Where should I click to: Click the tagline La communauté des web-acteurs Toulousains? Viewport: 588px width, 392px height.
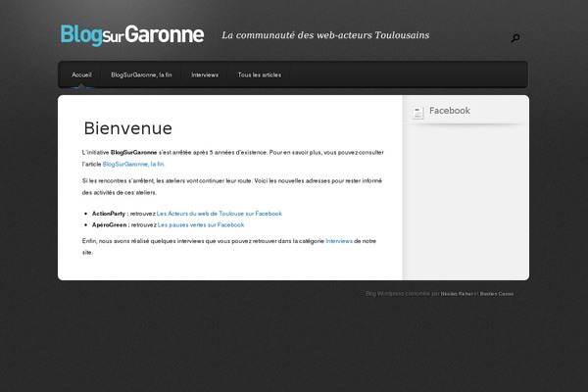point(325,35)
